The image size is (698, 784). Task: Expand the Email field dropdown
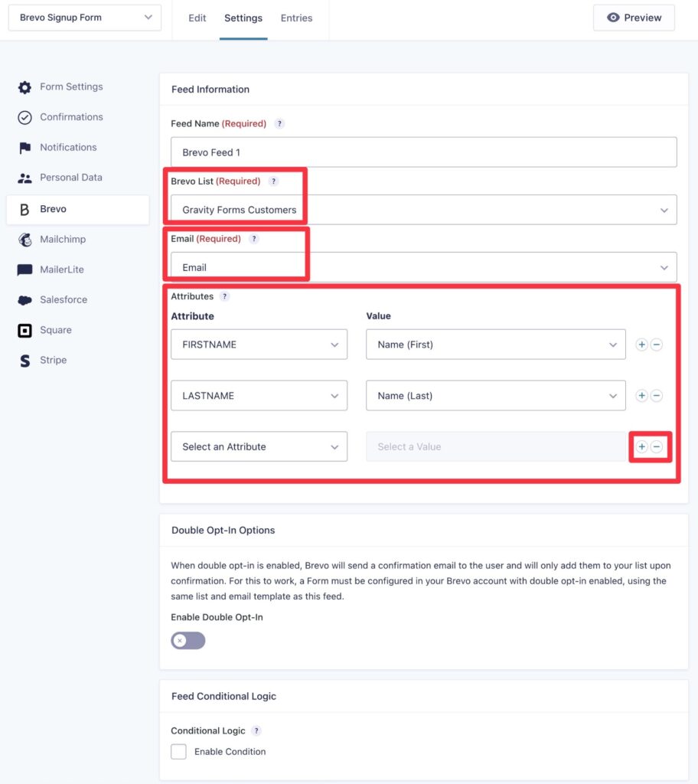click(x=423, y=266)
